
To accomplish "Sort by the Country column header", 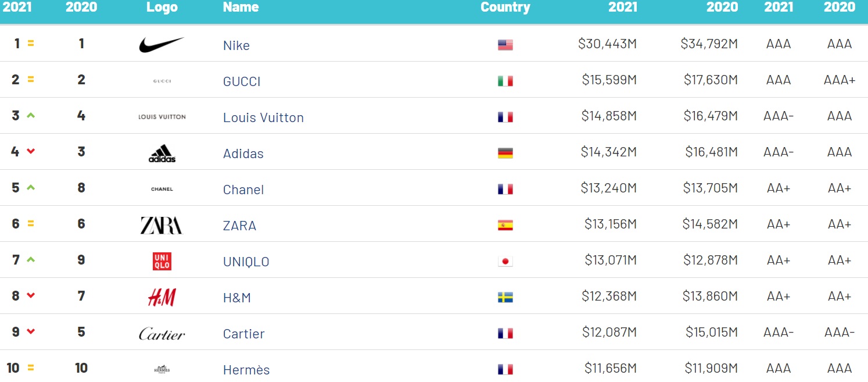I will pos(505,7).
